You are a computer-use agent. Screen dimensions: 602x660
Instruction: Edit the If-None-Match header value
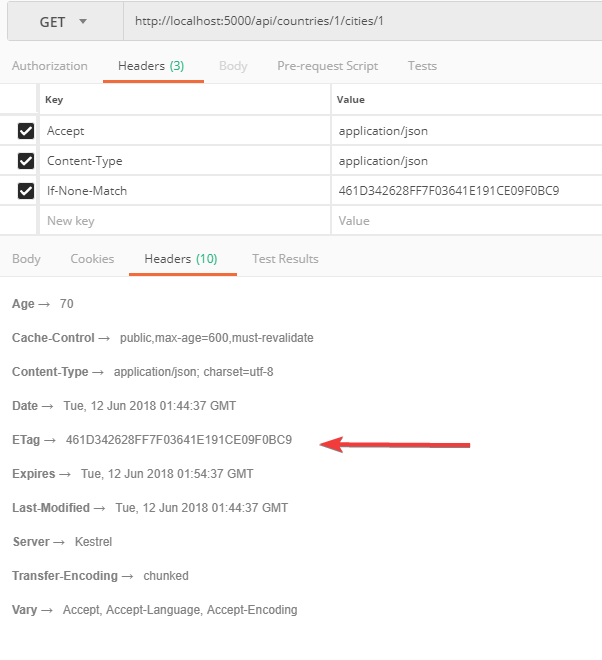pyautogui.click(x=465, y=191)
